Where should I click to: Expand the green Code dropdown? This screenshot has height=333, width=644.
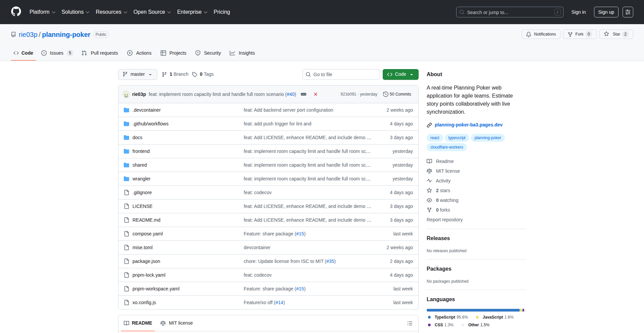pyautogui.click(x=400, y=74)
